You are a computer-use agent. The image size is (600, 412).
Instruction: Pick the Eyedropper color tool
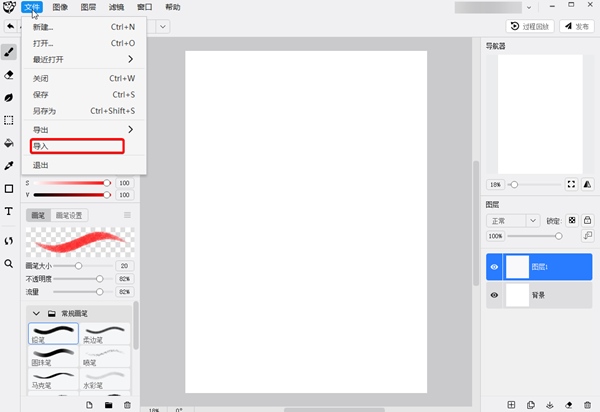(9, 166)
